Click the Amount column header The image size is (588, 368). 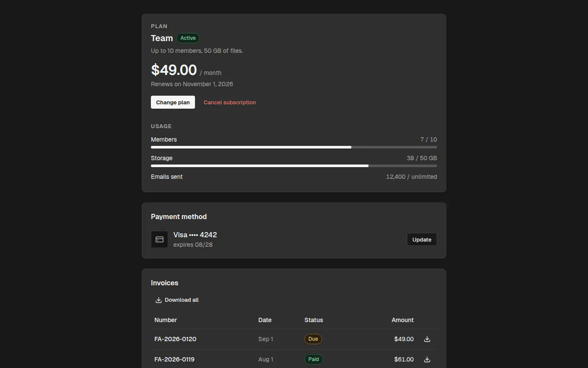(x=403, y=320)
